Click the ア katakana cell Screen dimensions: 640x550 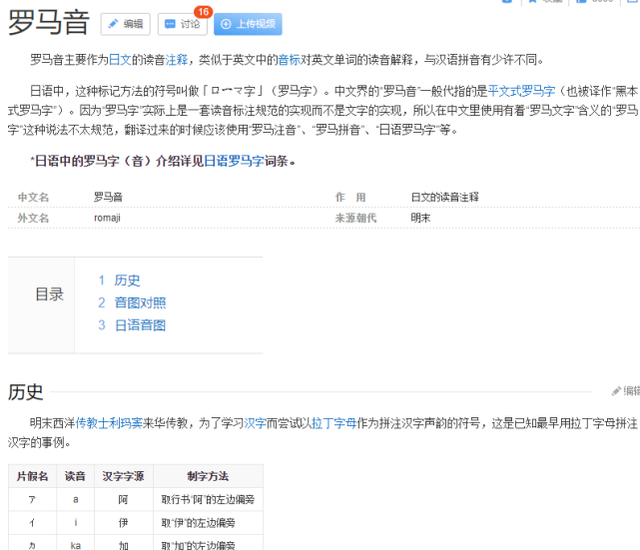[x=32, y=499]
